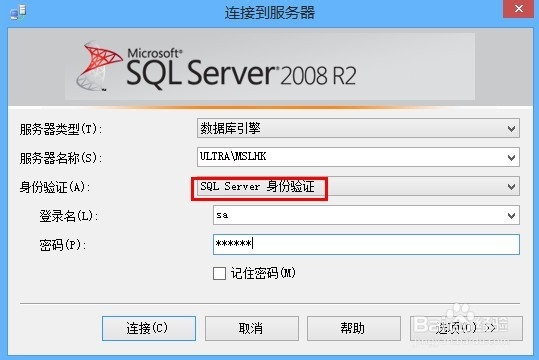Expand the 登录名 dropdown arrow
This screenshot has width=539, height=360.
[511, 215]
